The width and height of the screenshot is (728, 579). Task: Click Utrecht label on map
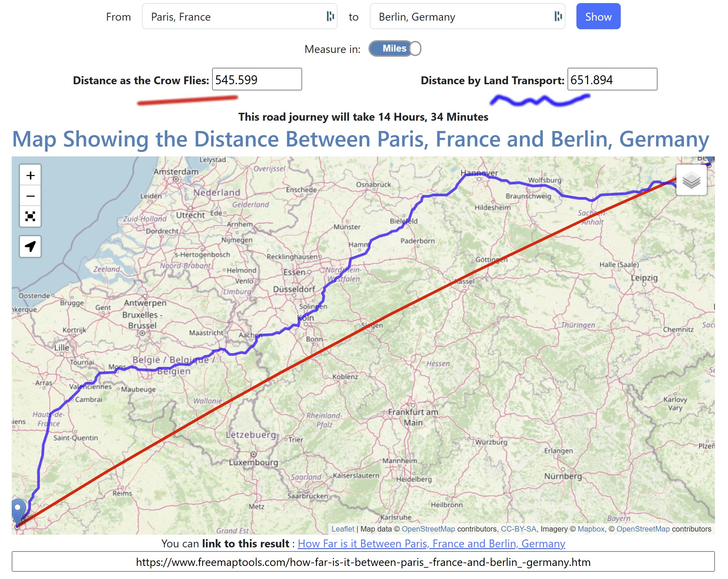pyautogui.click(x=190, y=215)
